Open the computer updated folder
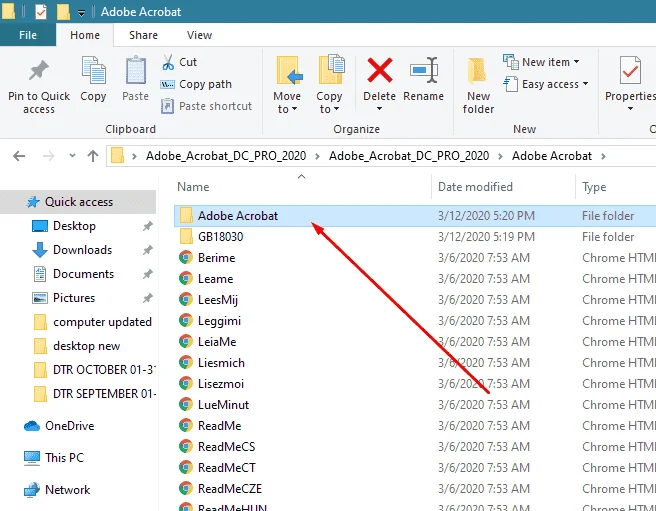 pos(102,322)
